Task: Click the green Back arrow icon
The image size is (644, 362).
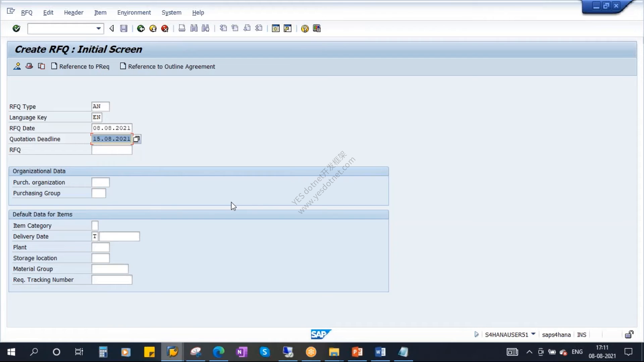Action: coord(141,28)
